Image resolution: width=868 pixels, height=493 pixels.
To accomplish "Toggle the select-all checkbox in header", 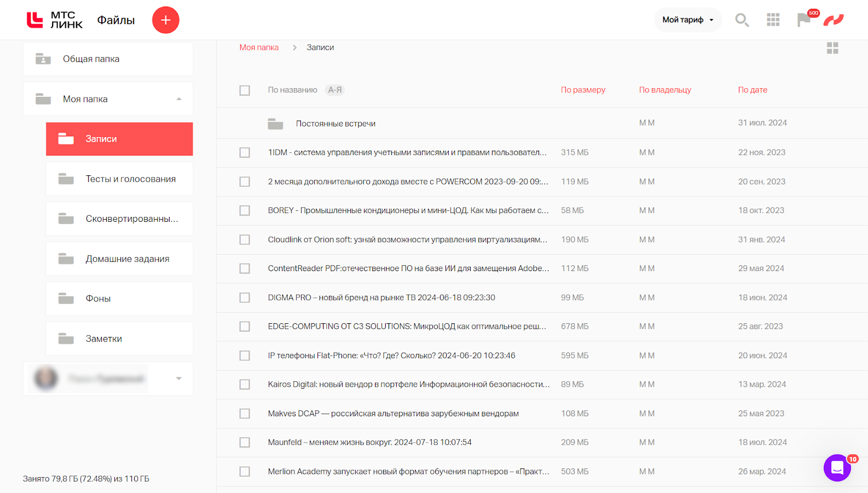I will pyautogui.click(x=245, y=90).
